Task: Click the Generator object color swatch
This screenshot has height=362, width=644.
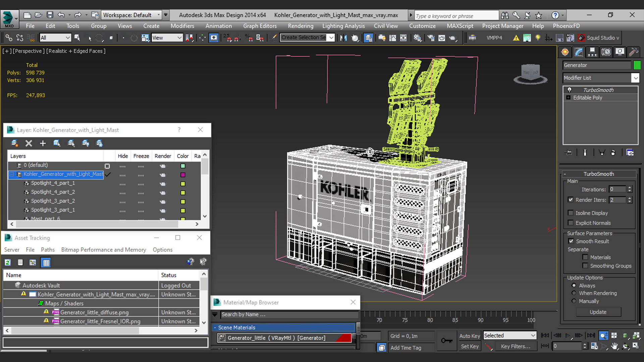Action: pyautogui.click(x=637, y=65)
